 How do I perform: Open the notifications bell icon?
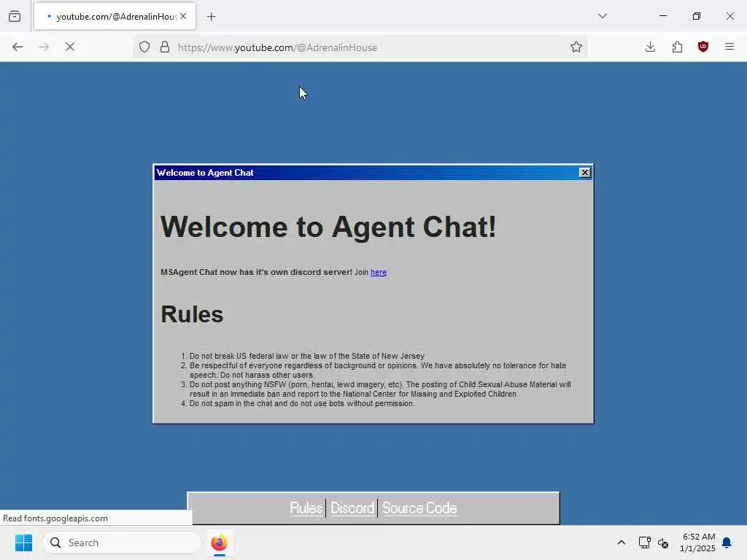point(727,542)
